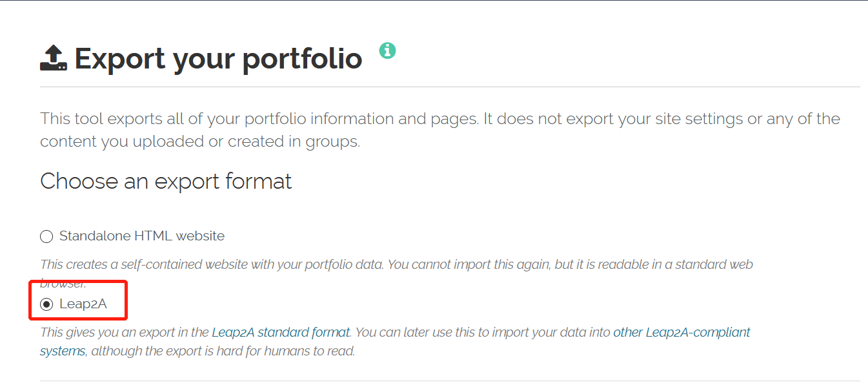Image resolution: width=868 pixels, height=389 pixels.
Task: Open the Leap2A standard format link
Action: pyautogui.click(x=281, y=333)
